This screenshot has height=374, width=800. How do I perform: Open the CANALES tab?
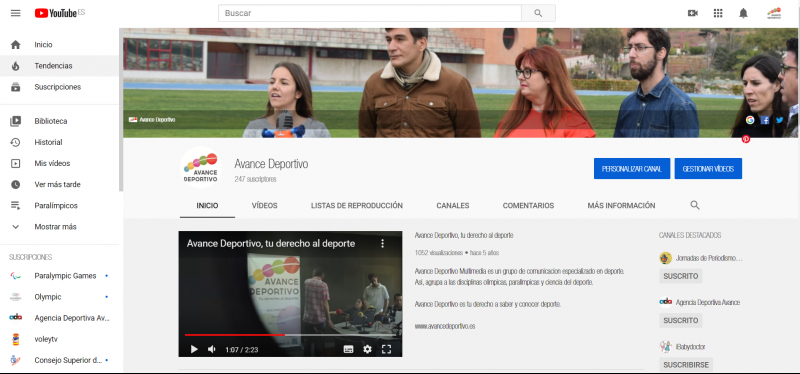coord(453,206)
